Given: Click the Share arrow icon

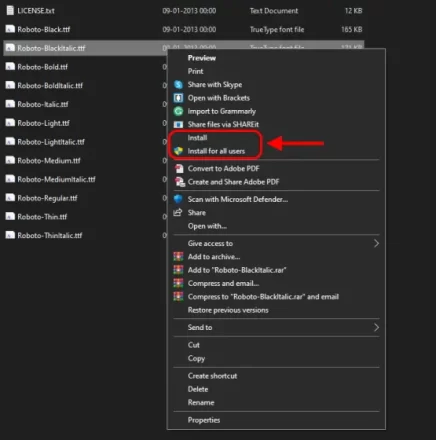Looking at the screenshot, I should (x=178, y=212).
